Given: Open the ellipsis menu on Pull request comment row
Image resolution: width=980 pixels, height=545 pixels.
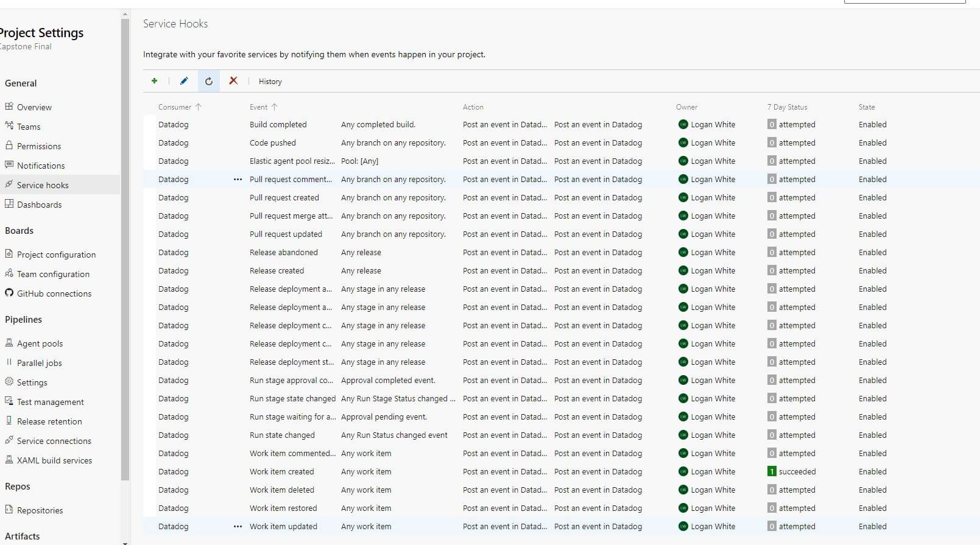Looking at the screenshot, I should (x=238, y=180).
